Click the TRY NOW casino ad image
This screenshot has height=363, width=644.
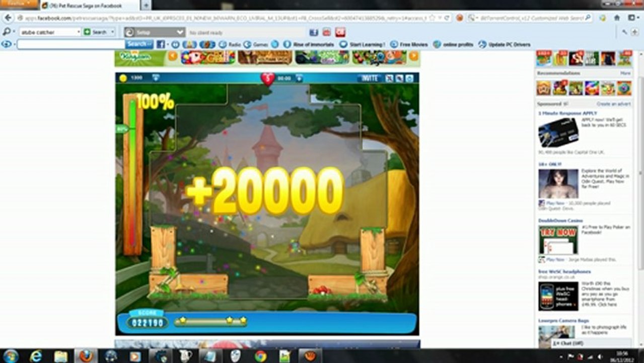[558, 240]
